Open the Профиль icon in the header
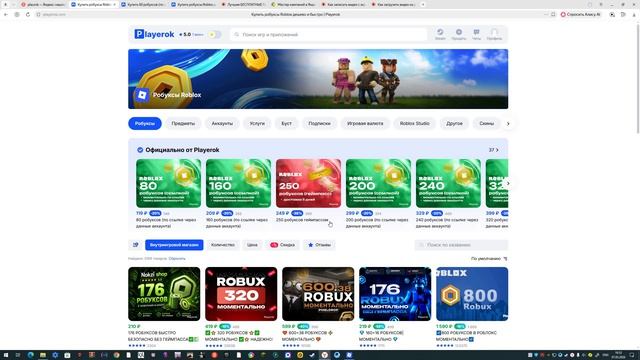Image resolution: width=640 pixels, height=360 pixels. (494, 34)
